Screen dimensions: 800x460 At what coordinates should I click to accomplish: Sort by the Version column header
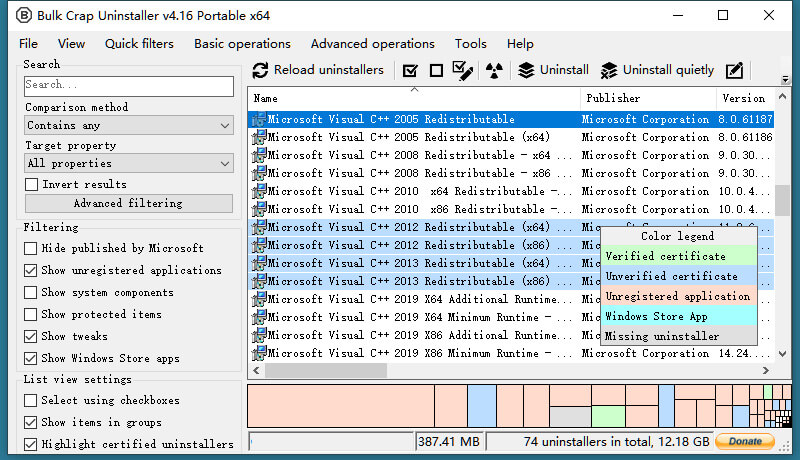[745, 98]
